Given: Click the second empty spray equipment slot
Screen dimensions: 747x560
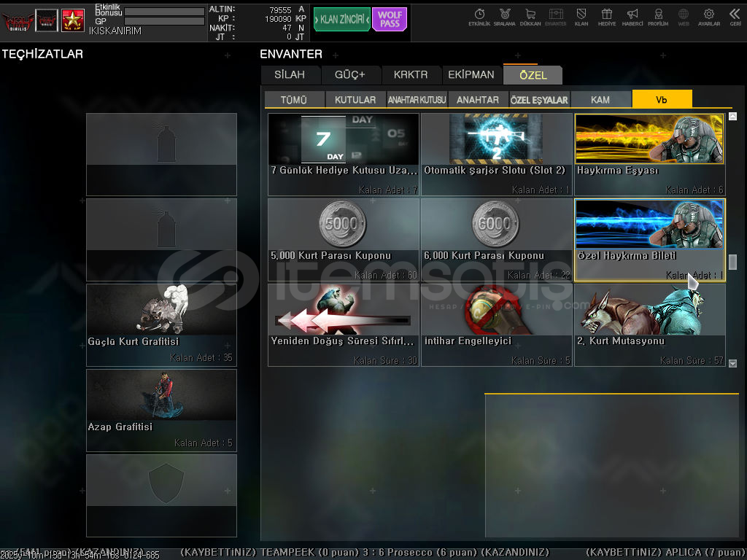Looking at the screenshot, I should (161, 239).
